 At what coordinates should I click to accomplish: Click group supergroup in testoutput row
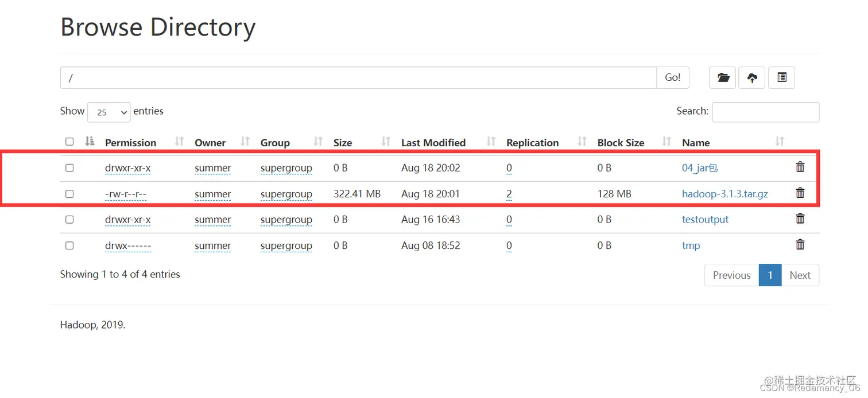point(286,220)
